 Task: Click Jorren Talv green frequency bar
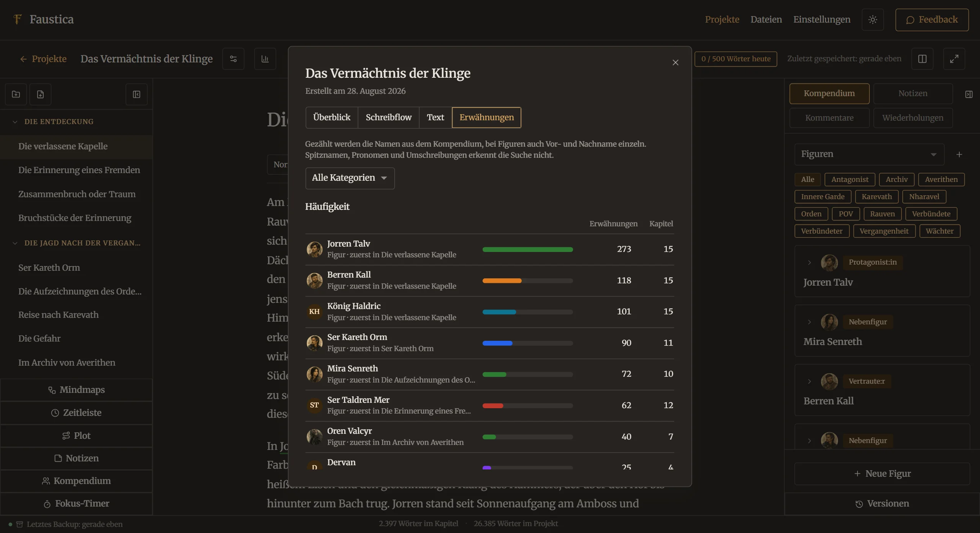(x=528, y=250)
